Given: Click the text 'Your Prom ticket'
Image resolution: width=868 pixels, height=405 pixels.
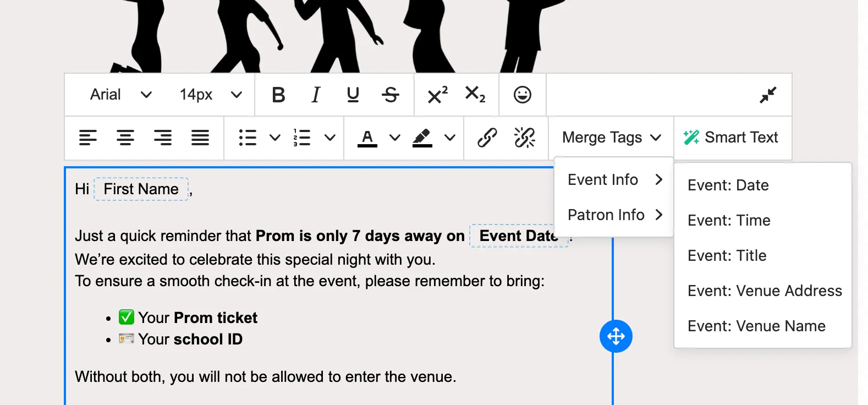Looking at the screenshot, I should [x=198, y=318].
